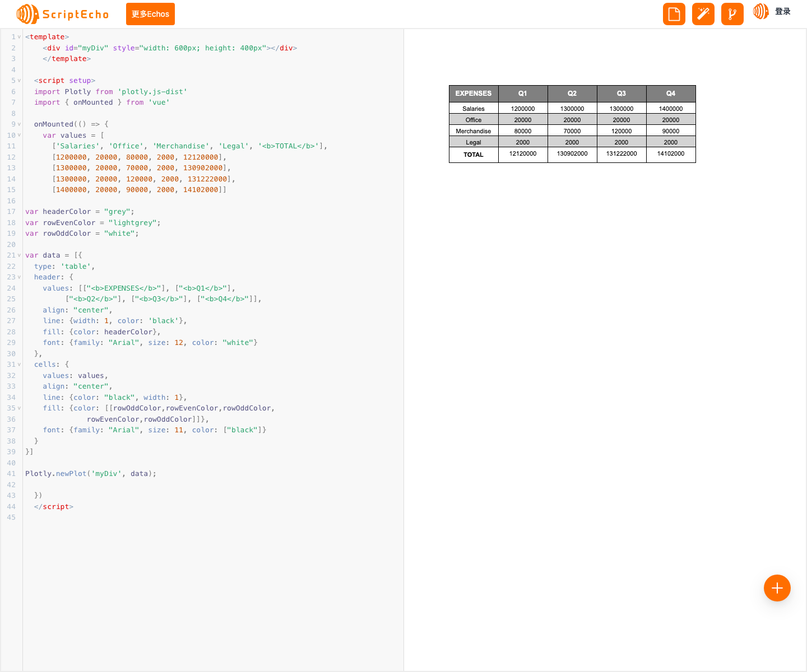Click the Office row label cell
This screenshot has width=807, height=672.
click(474, 119)
